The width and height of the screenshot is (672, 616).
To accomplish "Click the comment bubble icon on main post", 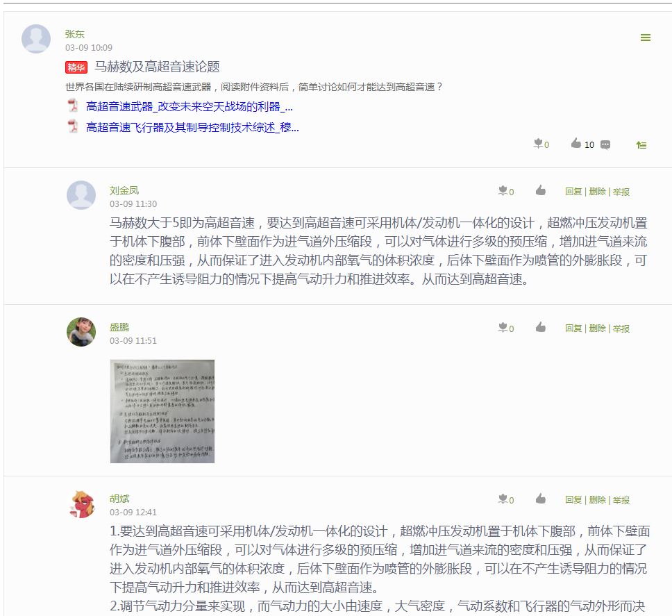I will [605, 145].
